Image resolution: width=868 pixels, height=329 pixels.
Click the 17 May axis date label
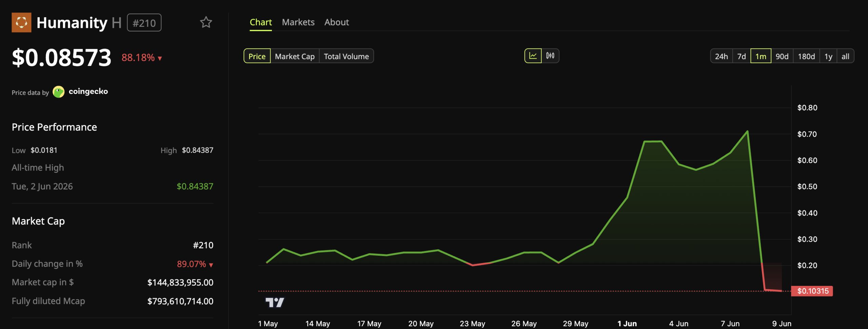pos(369,324)
